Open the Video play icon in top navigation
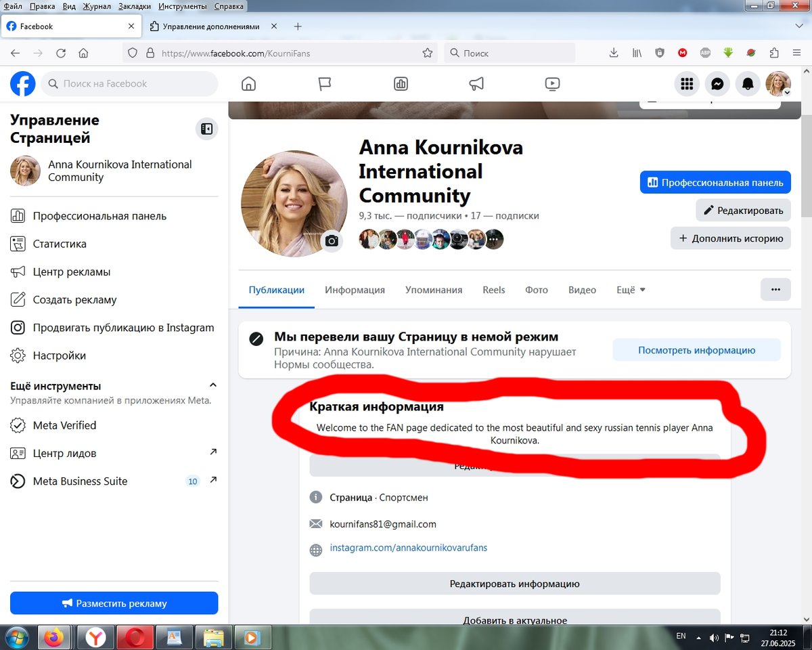 [x=552, y=84]
